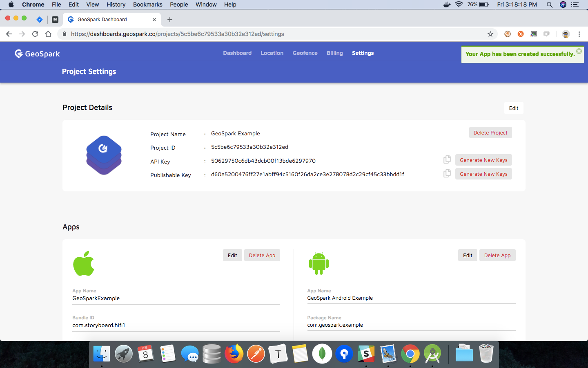Open the Trash in the dock
The width and height of the screenshot is (588, 368).
tap(486, 354)
